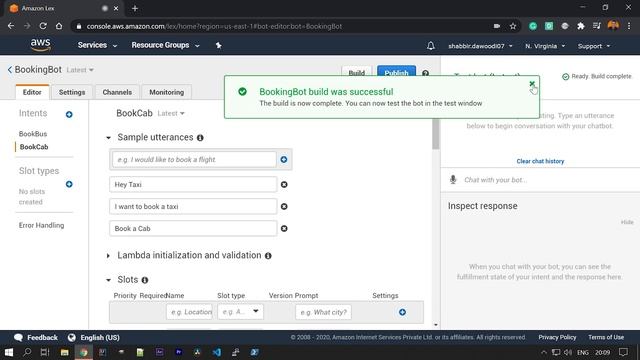Reload the browser page
This screenshot has height=360, width=640.
point(43,26)
